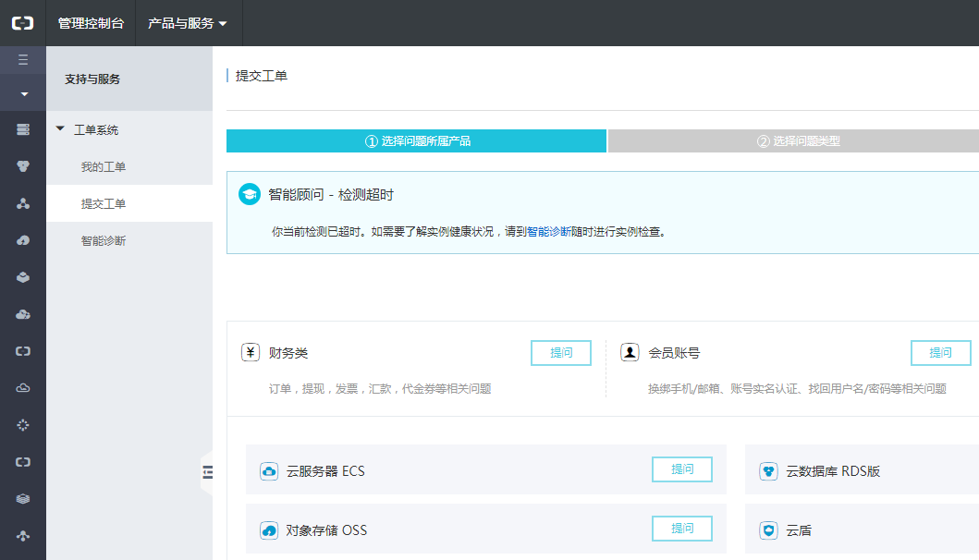Click the stacked layers icon in sidebar

pos(23,499)
